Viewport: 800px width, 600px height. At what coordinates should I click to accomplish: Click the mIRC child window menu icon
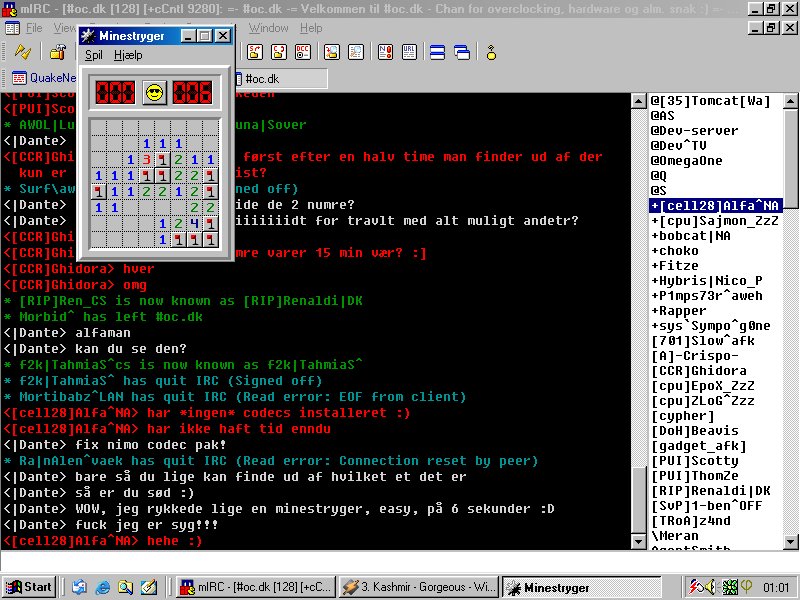(x=12, y=28)
